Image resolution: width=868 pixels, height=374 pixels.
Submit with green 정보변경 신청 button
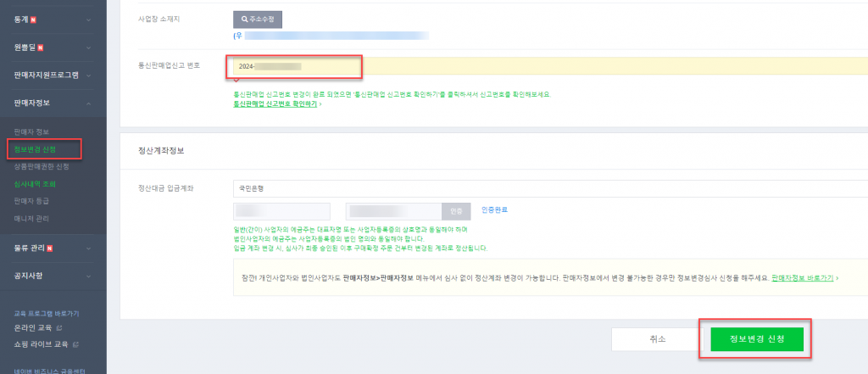click(757, 339)
